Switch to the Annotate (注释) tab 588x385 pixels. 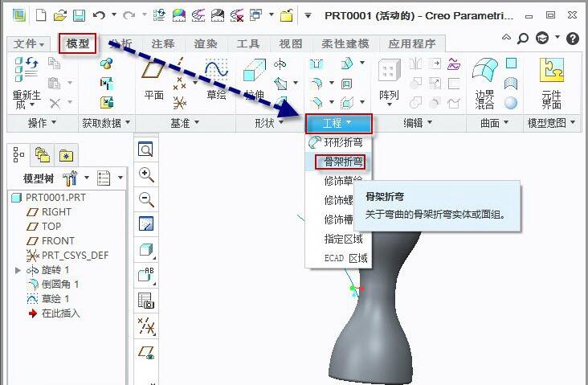click(163, 43)
